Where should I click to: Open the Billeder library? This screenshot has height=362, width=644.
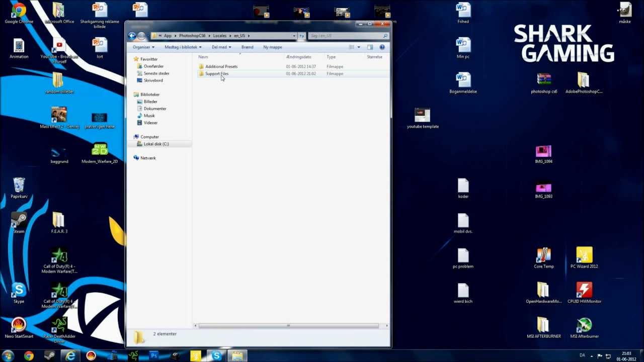(150, 102)
